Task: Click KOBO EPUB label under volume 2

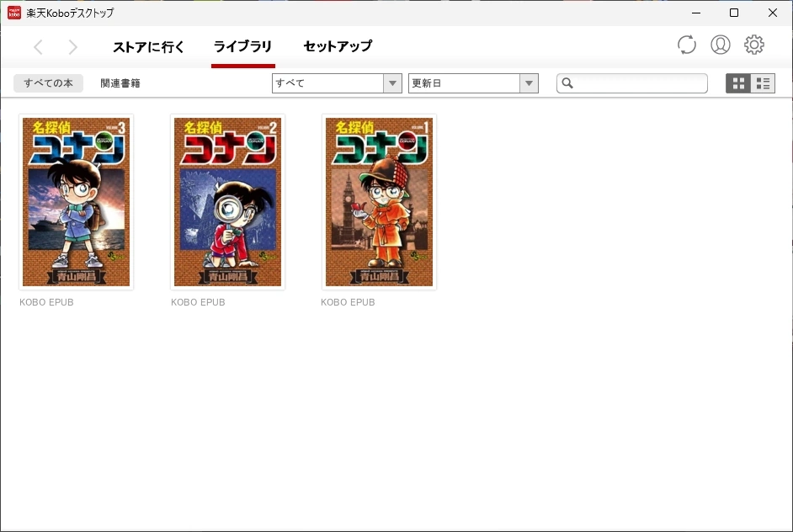Action: pyautogui.click(x=198, y=302)
